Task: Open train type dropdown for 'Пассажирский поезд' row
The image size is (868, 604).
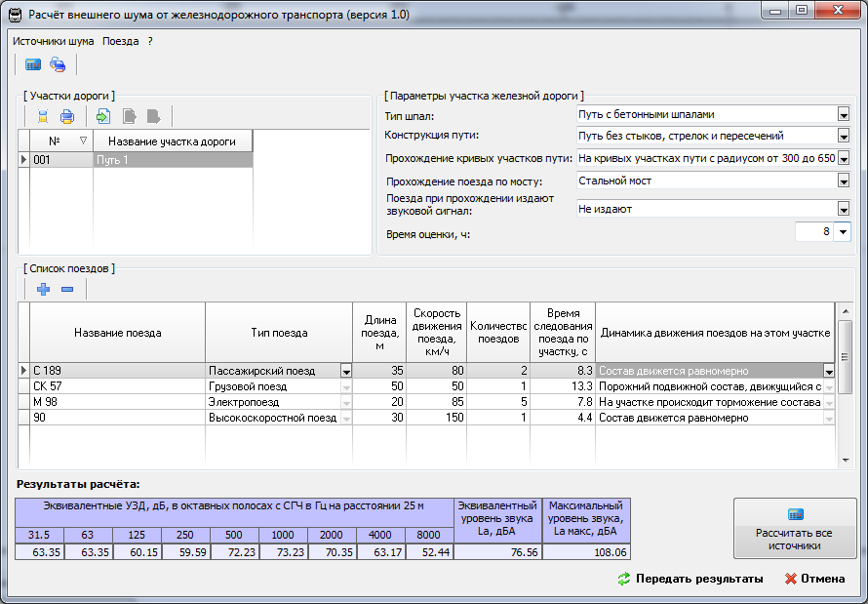Action: 345,371
